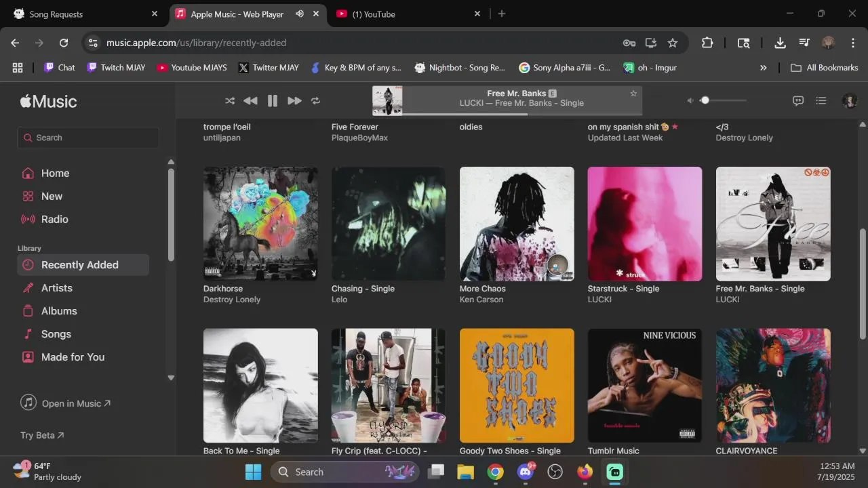Click the Destroy Lonely artist link under Darkhorse
The image size is (868, 488).
[232, 300]
